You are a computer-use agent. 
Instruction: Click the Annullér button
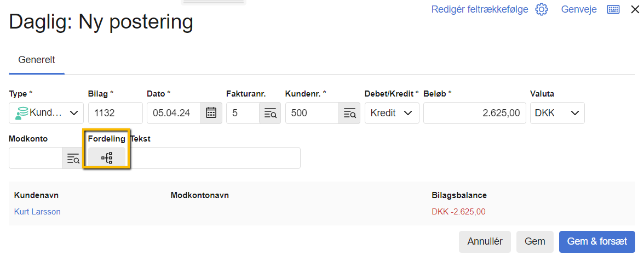(x=485, y=241)
